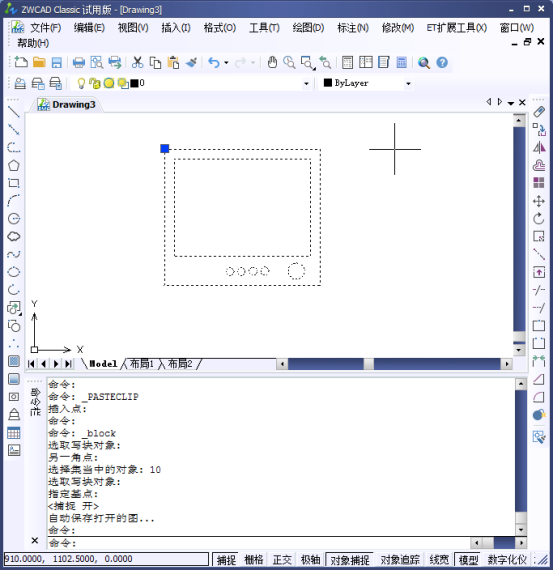Viewport: 554px width, 571px height.
Task: Toggle 数字化仪 tablet mode in status bar
Action: point(507,560)
